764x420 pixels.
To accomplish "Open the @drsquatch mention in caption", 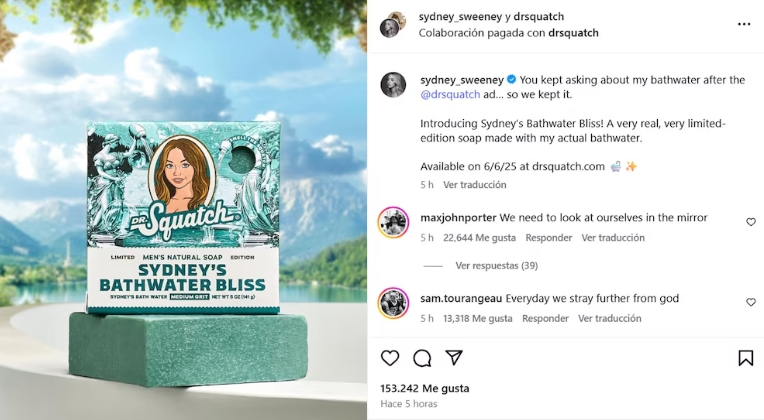I will pyautogui.click(x=450, y=95).
